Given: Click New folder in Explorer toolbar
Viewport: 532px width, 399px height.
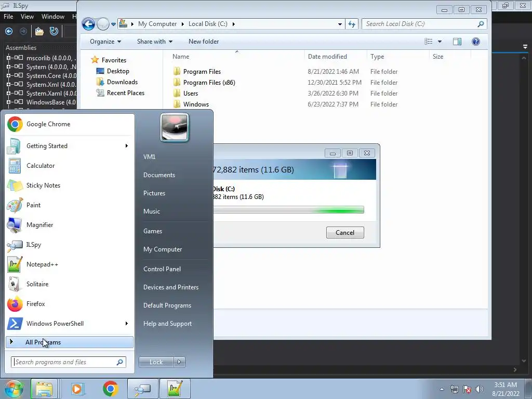Looking at the screenshot, I should click(x=204, y=42).
